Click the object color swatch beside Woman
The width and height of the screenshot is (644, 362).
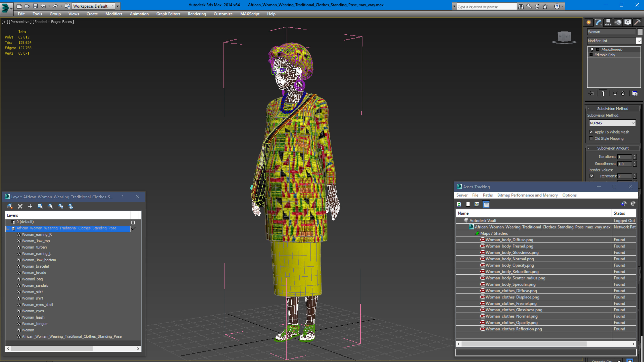coord(640,32)
